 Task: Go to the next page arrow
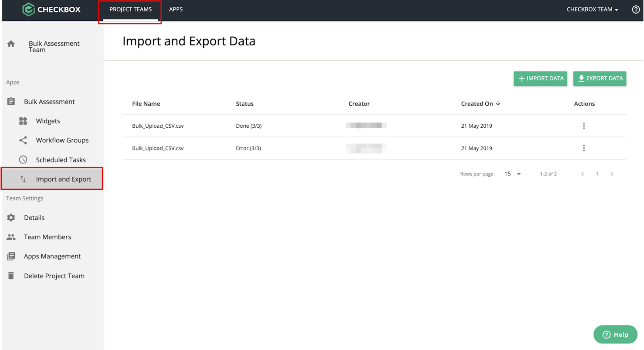[612, 174]
